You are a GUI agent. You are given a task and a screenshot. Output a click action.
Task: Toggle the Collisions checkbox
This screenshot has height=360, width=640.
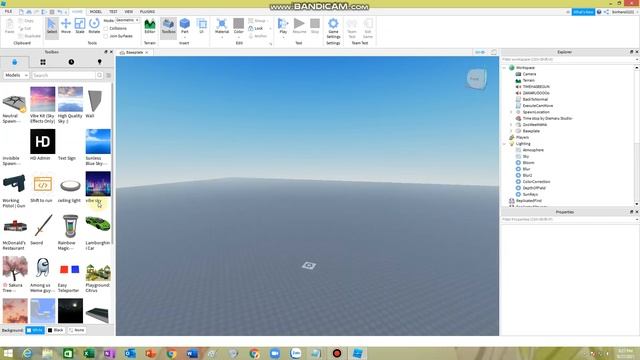106,28
